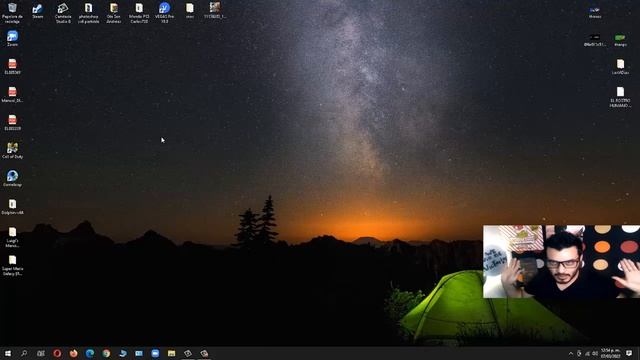
Task: Open the Camtasia Studio 8 shortcut
Action: point(63,13)
